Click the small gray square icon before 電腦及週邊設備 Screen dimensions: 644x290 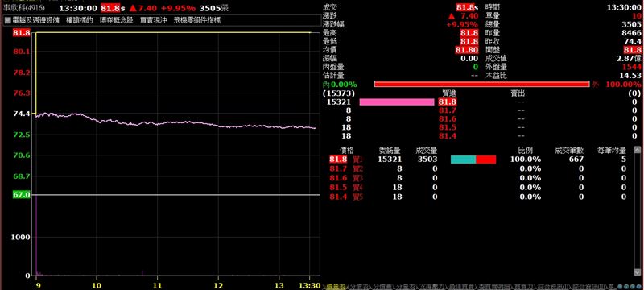(x=7, y=20)
